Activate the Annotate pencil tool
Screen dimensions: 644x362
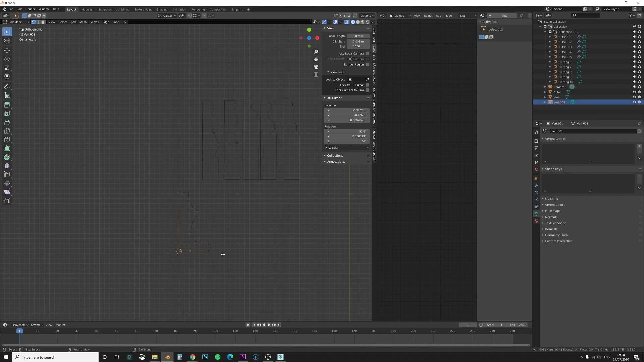point(7,86)
